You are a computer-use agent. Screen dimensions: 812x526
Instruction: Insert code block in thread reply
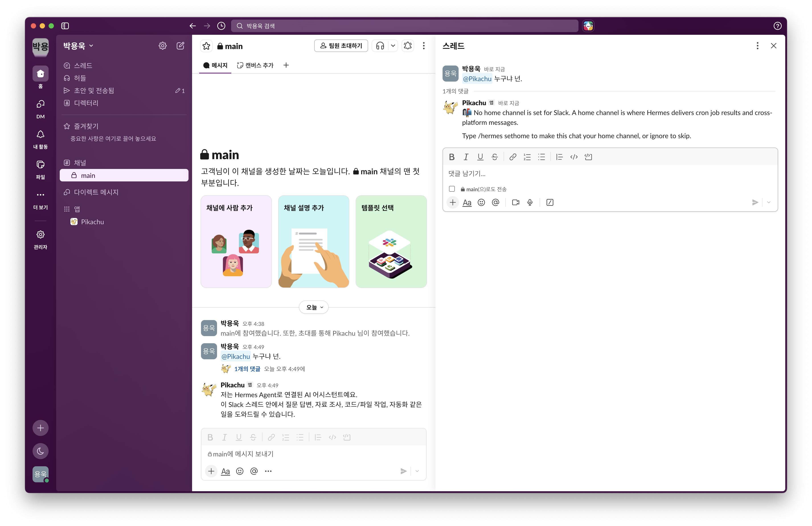(x=588, y=157)
